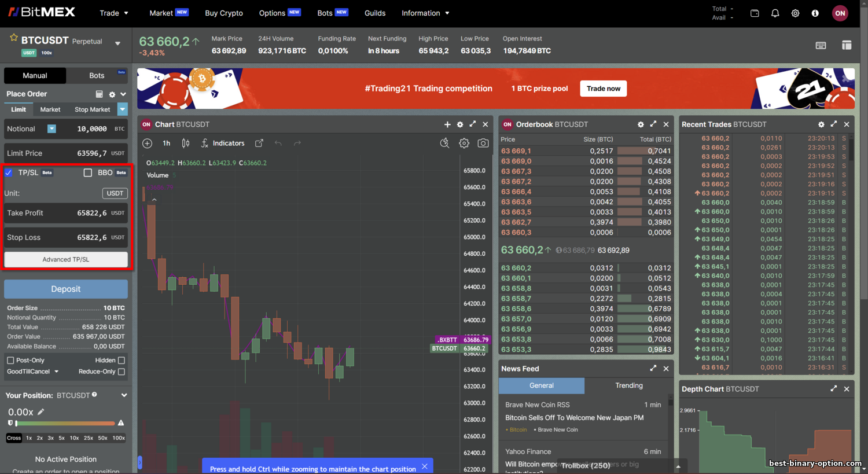Click the Deposit button
Screen dimensions: 868x474
[66, 289]
